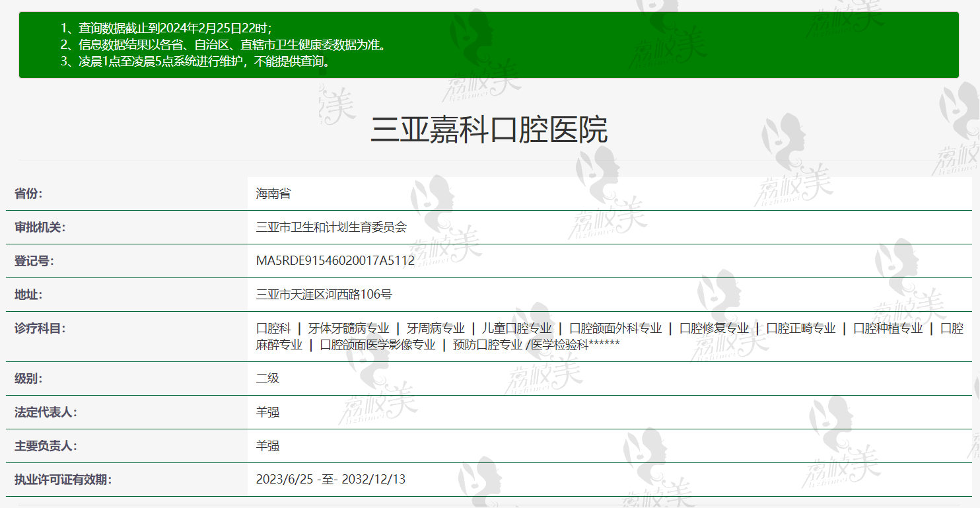Click the 口腔颌面外科专业 entry
The width and height of the screenshot is (980, 508).
coord(615,328)
